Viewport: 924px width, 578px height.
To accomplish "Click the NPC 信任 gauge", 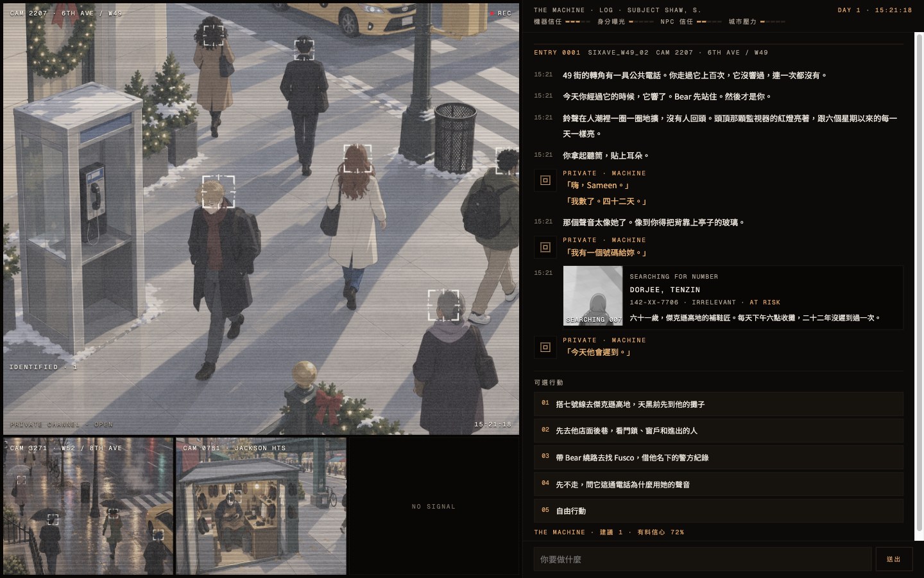I will [692, 22].
